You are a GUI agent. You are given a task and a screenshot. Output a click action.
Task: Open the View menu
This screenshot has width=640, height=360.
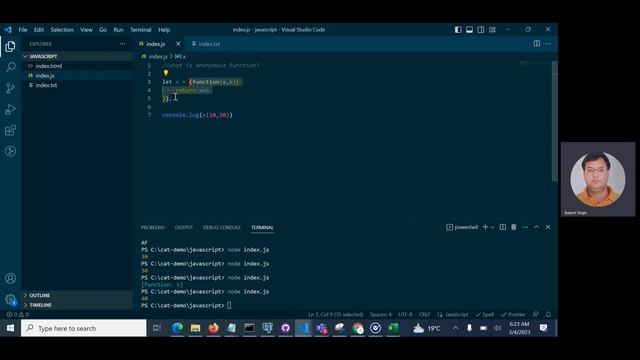(x=86, y=30)
